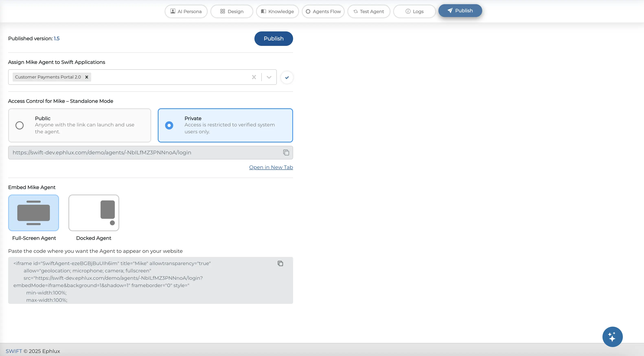Click the Open in New Tab link
This screenshot has width=644, height=356.
[271, 167]
